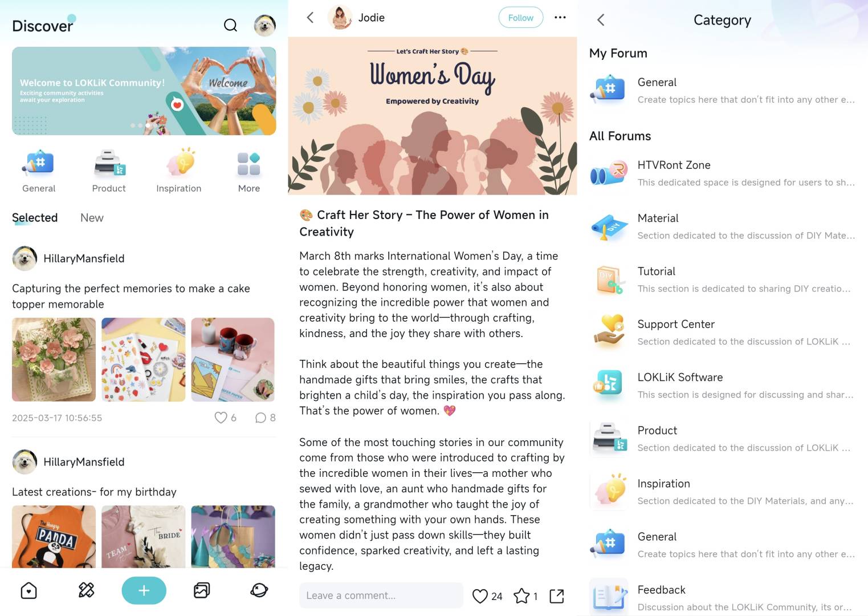The height and width of the screenshot is (616, 868).
Task: Go back from the Category screen
Action: (x=601, y=20)
